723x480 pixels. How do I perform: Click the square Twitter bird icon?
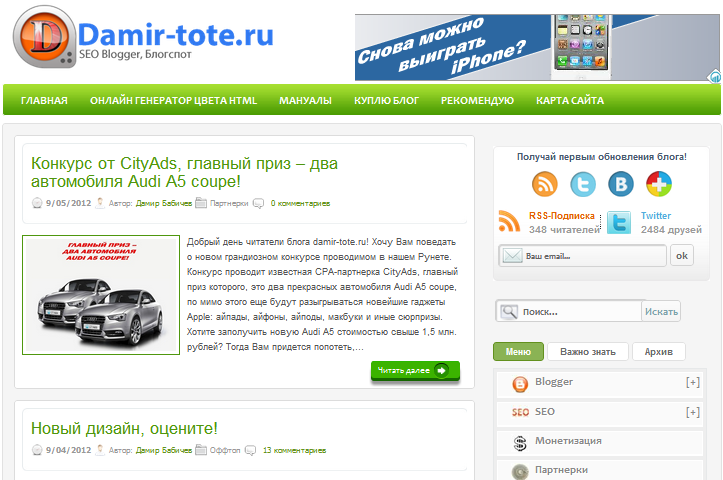(619, 222)
